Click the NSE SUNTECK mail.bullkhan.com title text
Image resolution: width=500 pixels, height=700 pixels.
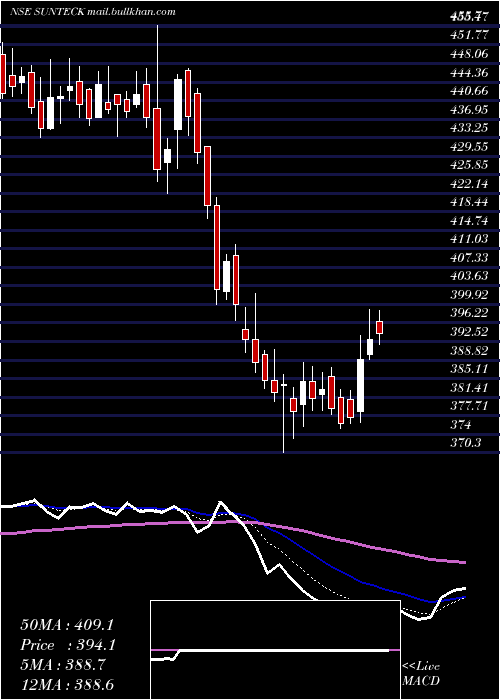click(x=93, y=12)
